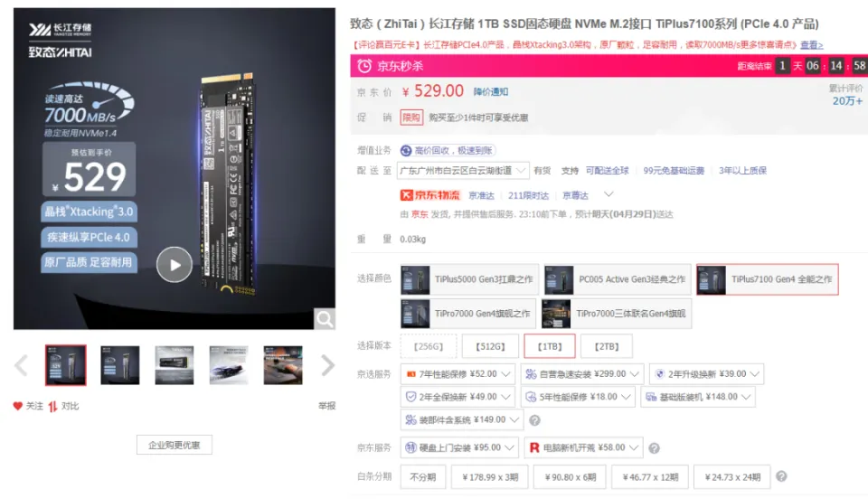This screenshot has width=868, height=499.
Task: Expand the 京东物流 delivery options chevron
Action: pyautogui.click(x=609, y=194)
